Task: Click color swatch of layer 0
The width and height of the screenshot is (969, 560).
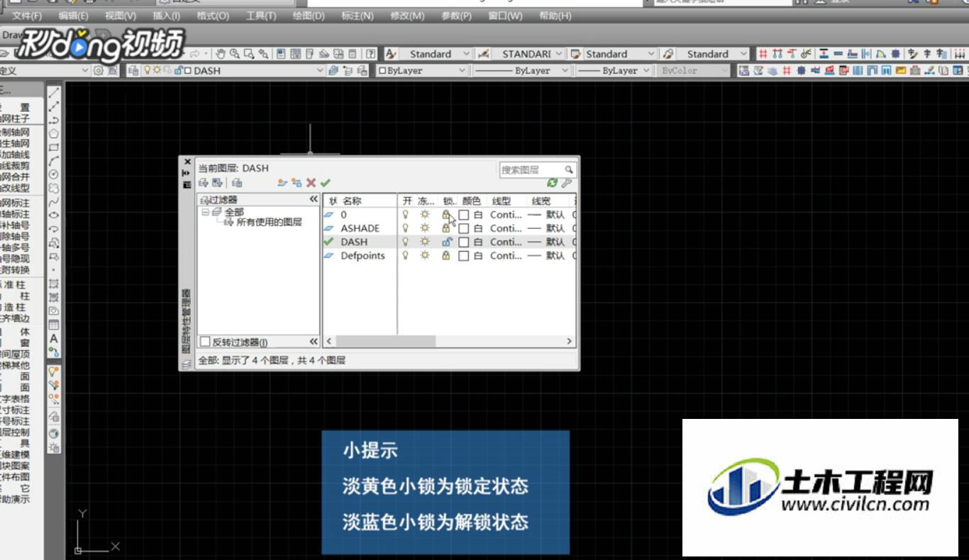Action: coord(463,215)
